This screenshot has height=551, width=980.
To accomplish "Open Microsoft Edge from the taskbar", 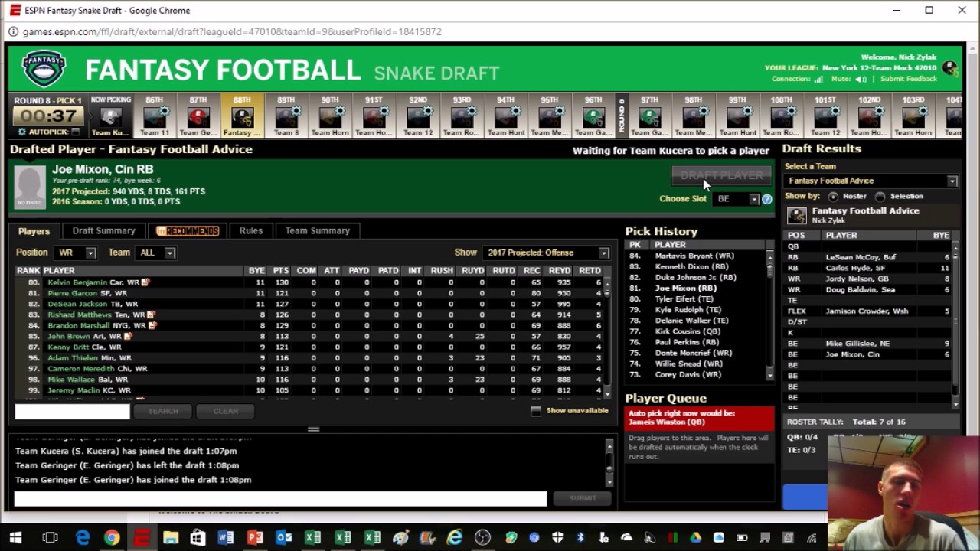I will click(83, 538).
